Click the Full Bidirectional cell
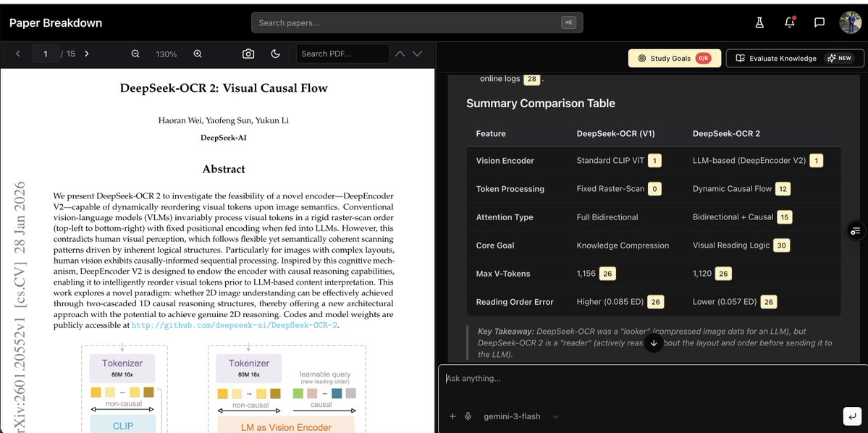The image size is (868, 433). tap(607, 217)
